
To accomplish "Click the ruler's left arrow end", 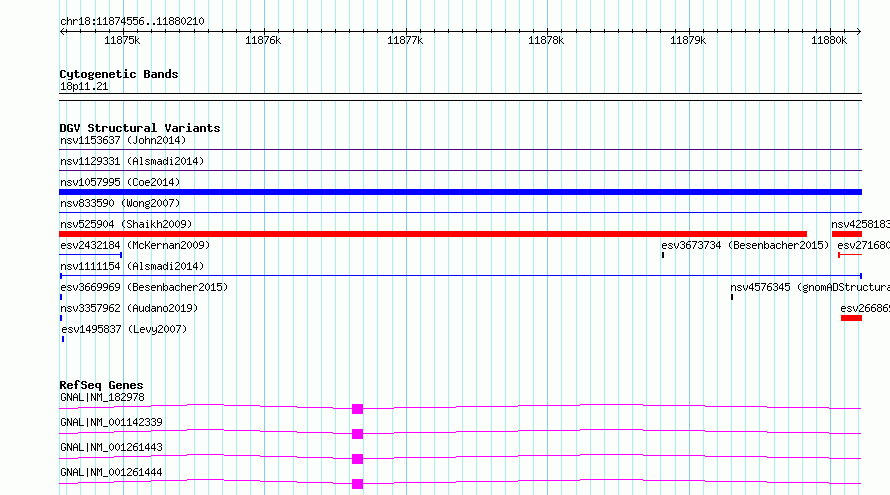I will [62, 32].
